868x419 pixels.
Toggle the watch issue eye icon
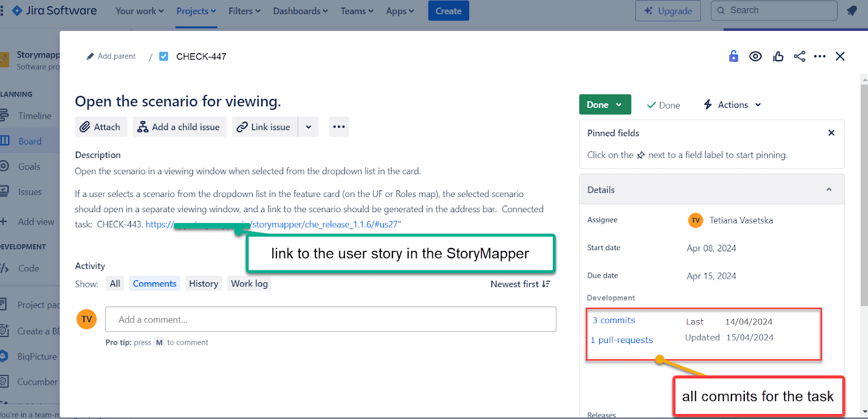pos(755,56)
